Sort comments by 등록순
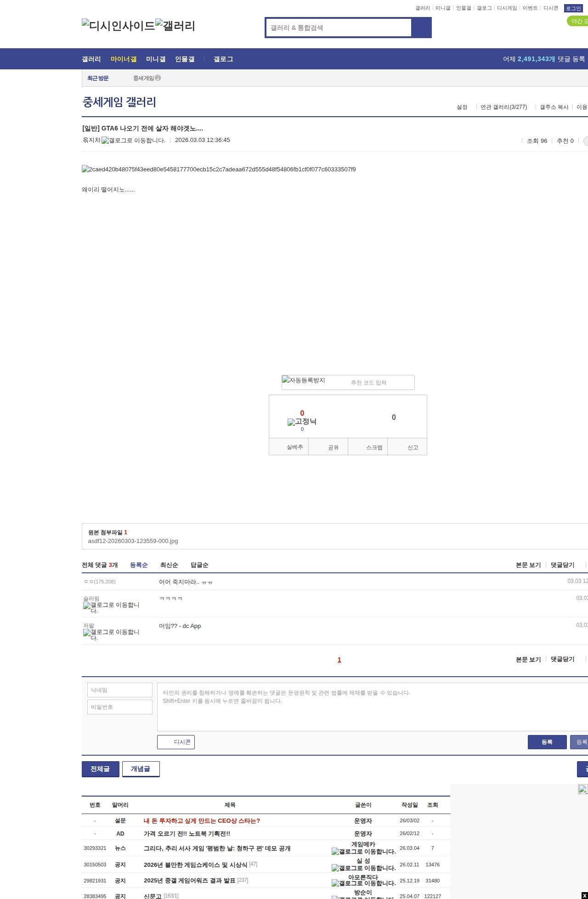Viewport: 588px width, 899px height. [139, 565]
